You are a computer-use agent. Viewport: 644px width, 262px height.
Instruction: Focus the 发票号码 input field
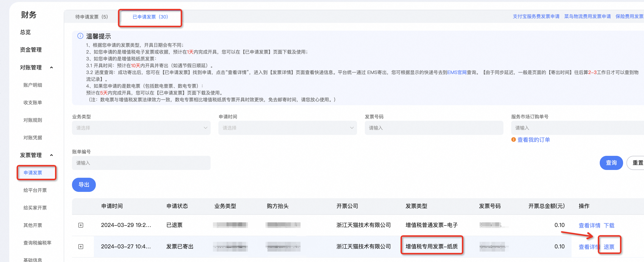click(x=434, y=128)
